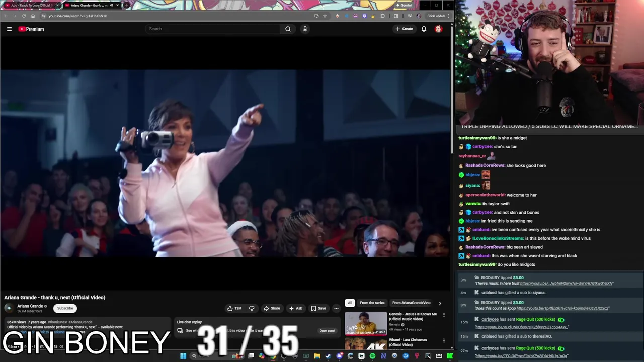Viewport: 644px width, 362px height.
Task: Click the YouTube search magnifier button
Action: (x=288, y=29)
